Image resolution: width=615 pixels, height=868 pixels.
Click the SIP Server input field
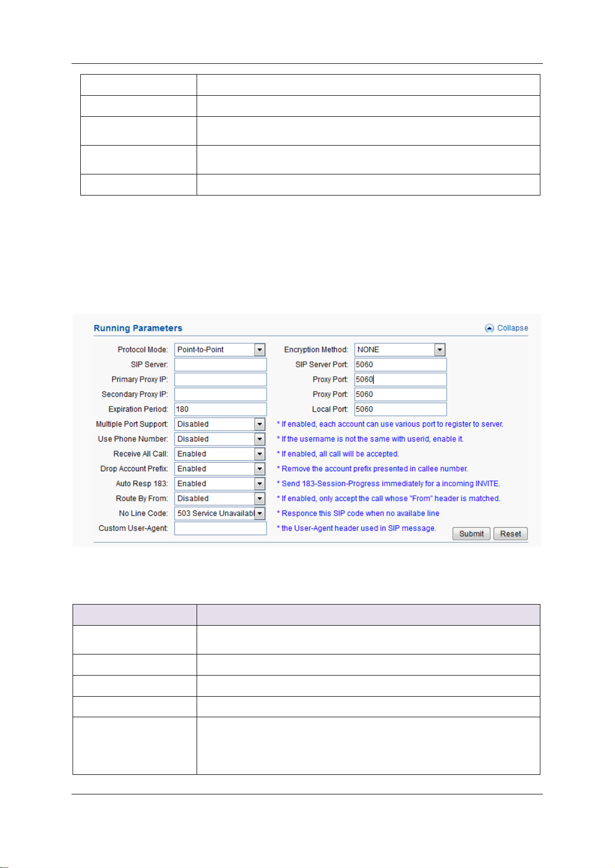pos(220,365)
